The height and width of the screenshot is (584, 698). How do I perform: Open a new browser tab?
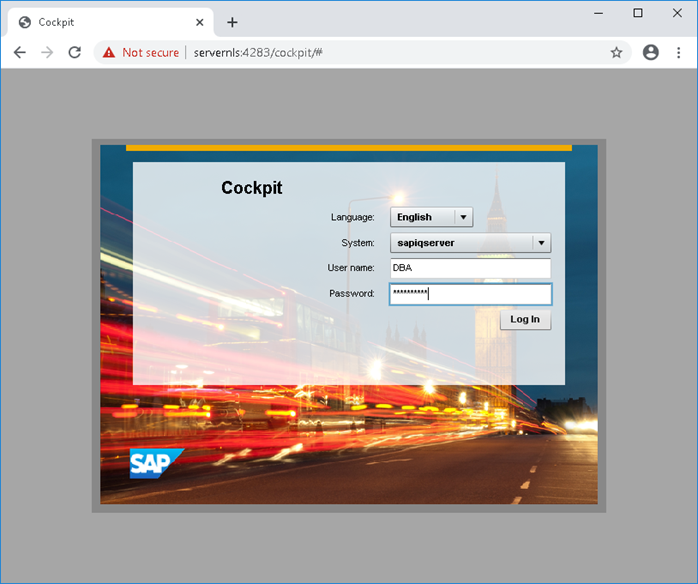tap(232, 22)
